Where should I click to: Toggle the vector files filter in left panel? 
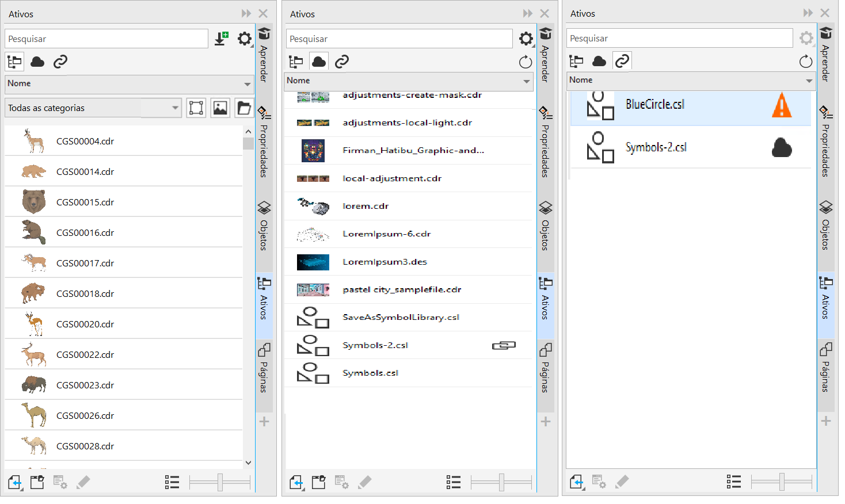pyautogui.click(x=196, y=108)
